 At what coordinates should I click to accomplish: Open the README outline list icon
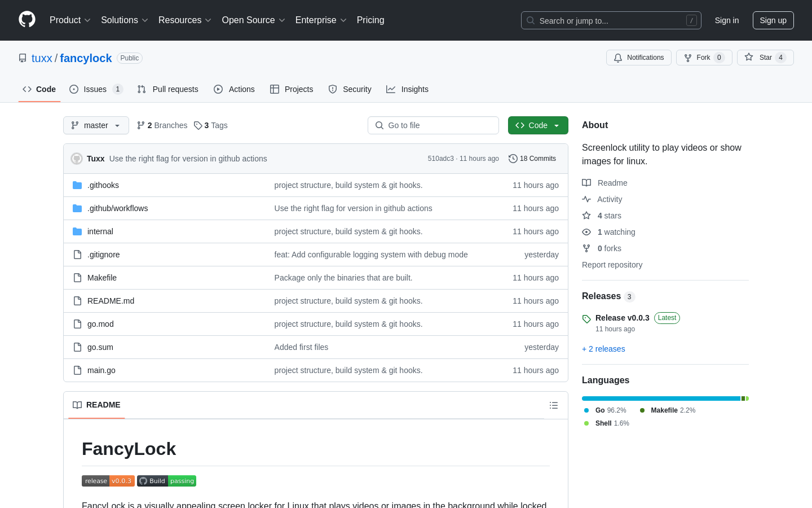(x=554, y=405)
